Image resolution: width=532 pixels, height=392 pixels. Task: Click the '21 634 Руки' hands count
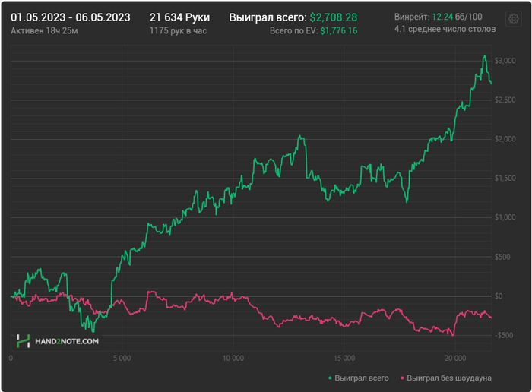pyautogui.click(x=180, y=17)
